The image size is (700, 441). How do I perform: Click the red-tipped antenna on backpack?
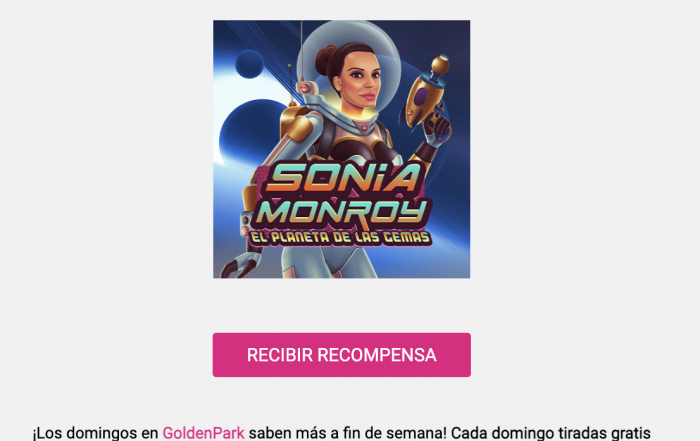point(304,87)
